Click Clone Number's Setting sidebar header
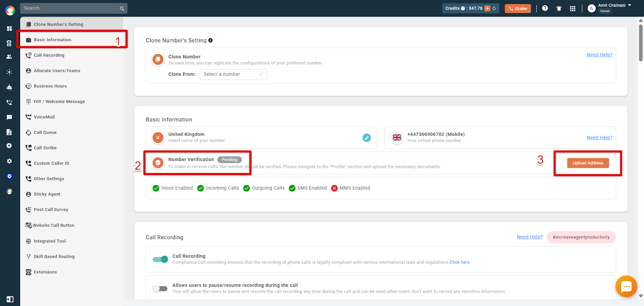Screen dimensions: 644x306 tap(72, 24)
